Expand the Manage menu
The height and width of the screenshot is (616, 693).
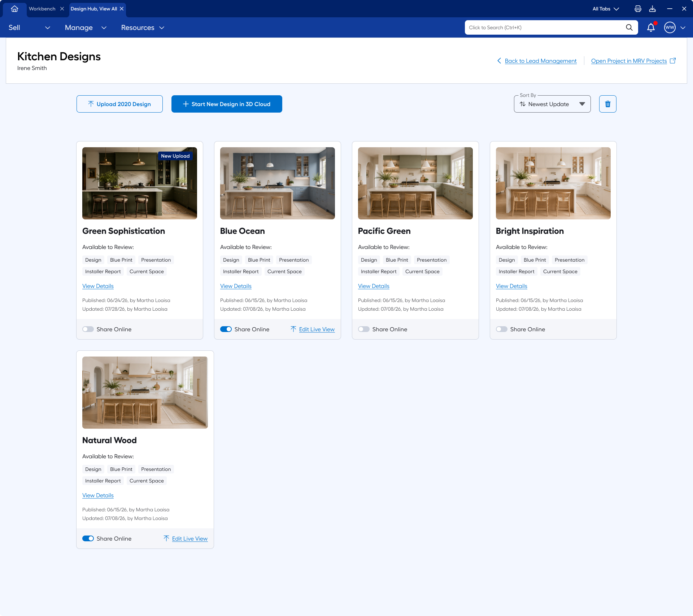pyautogui.click(x=86, y=27)
